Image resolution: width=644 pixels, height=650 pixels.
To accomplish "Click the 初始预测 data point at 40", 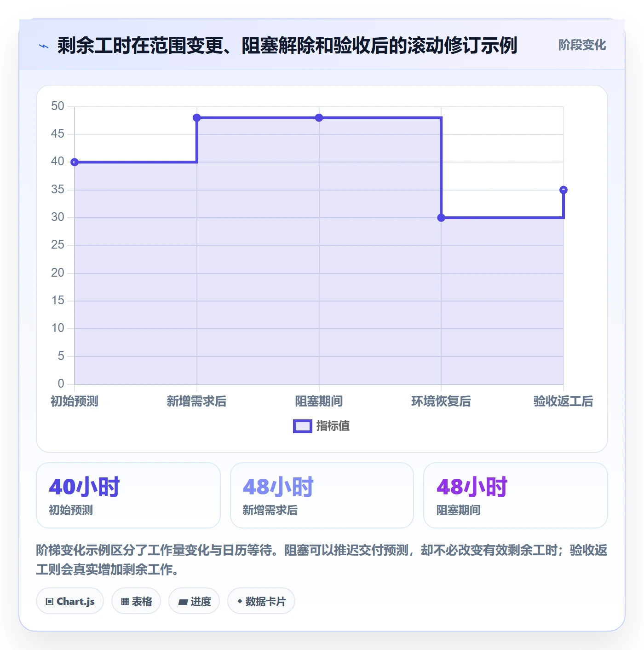I will coord(75,162).
